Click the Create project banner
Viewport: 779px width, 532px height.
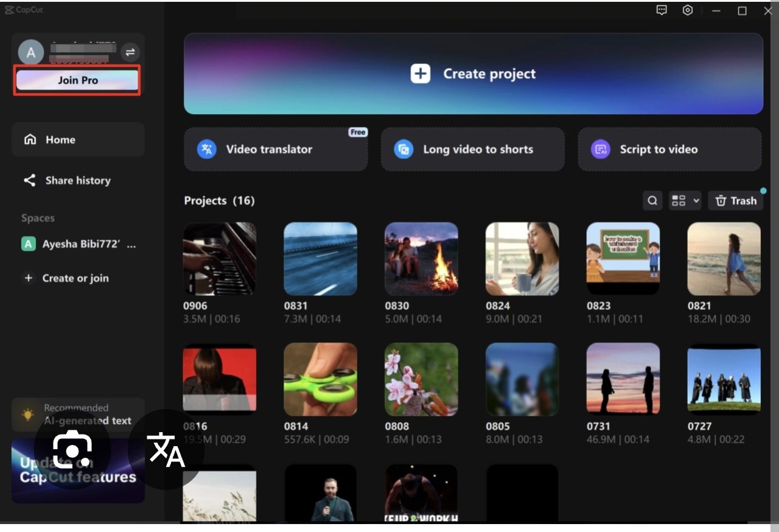click(473, 74)
